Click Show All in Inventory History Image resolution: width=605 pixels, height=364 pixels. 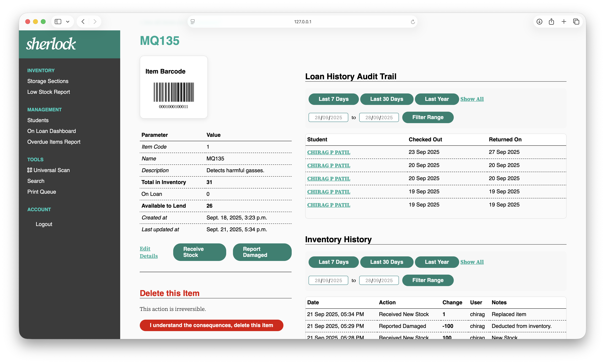[472, 262]
